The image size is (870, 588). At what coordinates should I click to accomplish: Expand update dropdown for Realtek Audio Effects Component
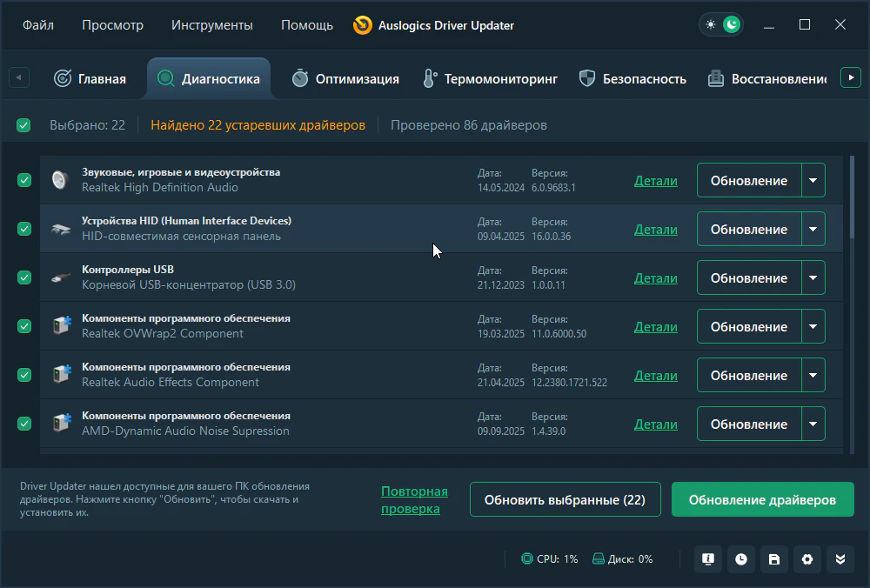coord(813,376)
